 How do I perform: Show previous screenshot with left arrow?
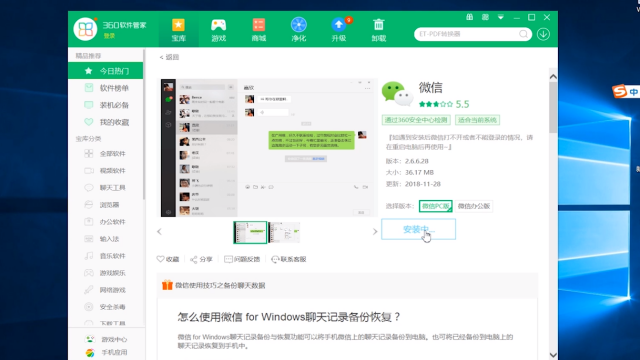coord(160,232)
